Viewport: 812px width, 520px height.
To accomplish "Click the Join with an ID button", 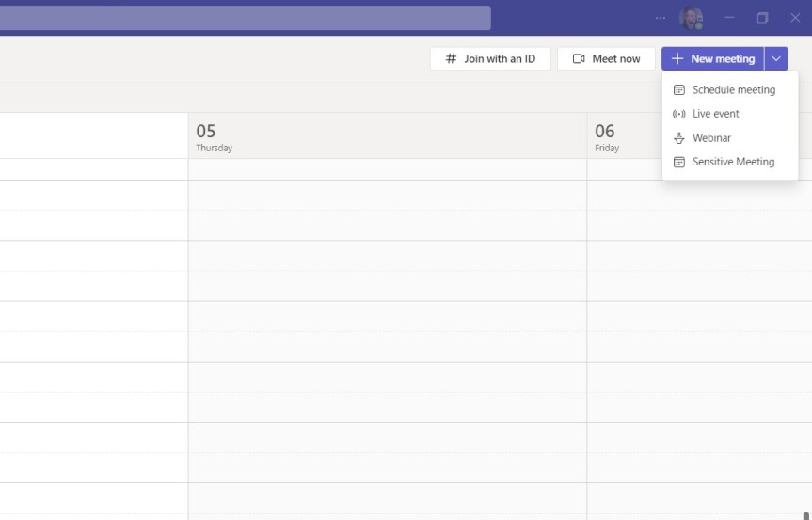I will tap(490, 58).
